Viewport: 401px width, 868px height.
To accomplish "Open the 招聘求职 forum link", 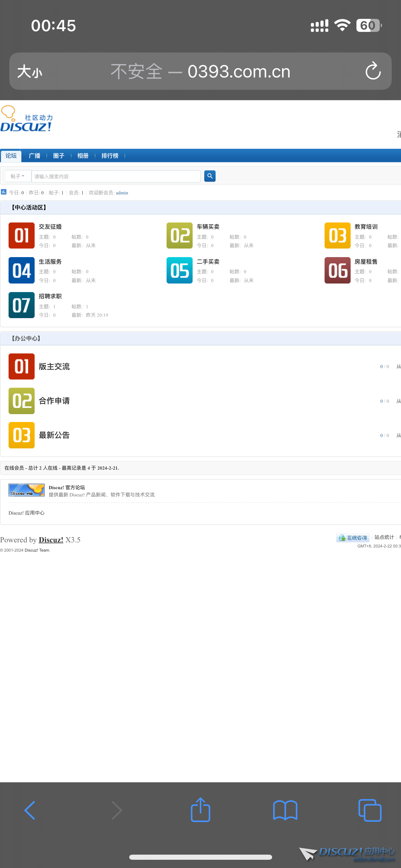I will pyautogui.click(x=50, y=296).
